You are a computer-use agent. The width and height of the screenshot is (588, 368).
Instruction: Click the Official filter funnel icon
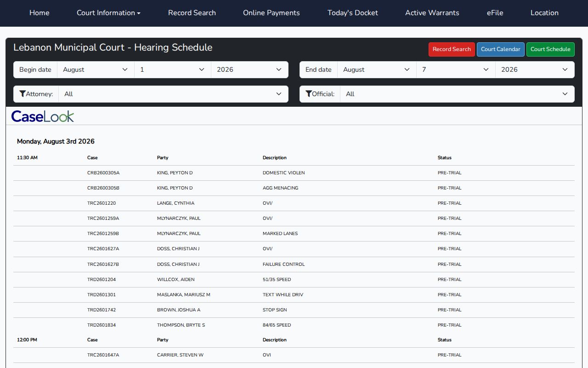[308, 94]
